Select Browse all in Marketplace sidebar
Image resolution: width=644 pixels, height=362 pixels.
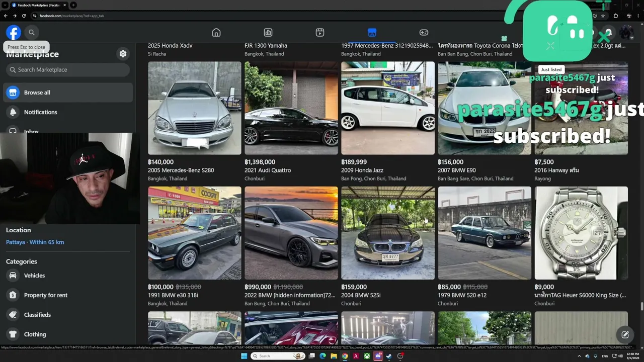(68, 93)
